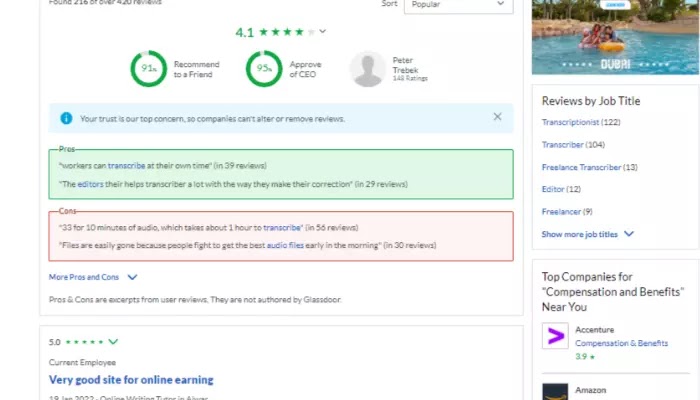This screenshot has width=700, height=400.
Task: Filter reviews by Transcriptionist job title
Action: coord(571,122)
